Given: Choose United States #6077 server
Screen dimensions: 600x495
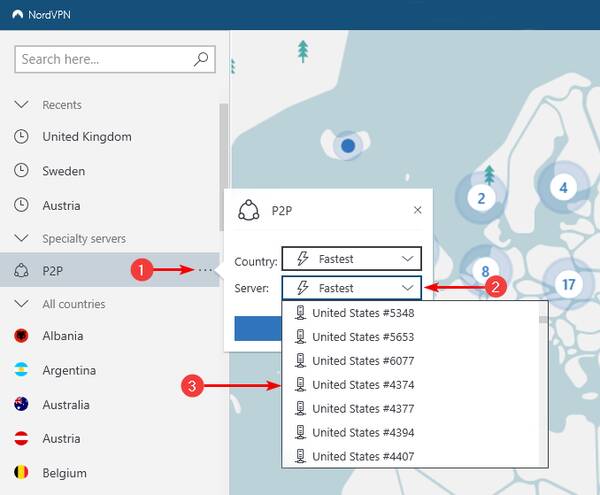Looking at the screenshot, I should click(x=410, y=361).
